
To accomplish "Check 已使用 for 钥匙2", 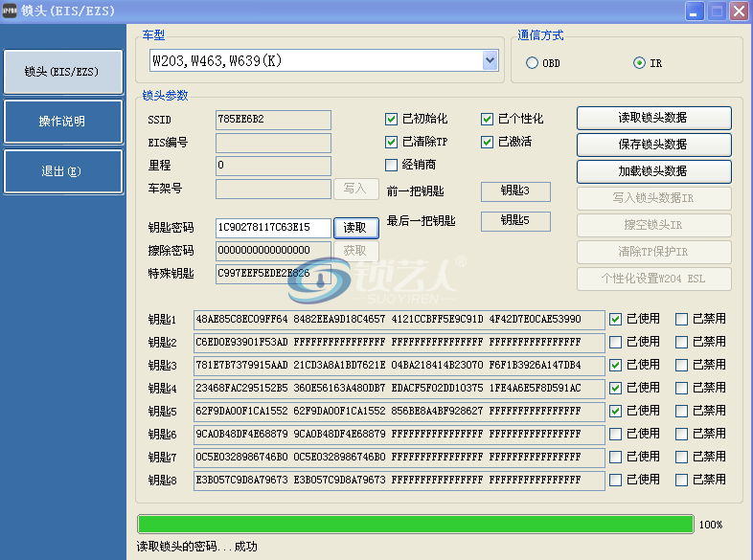I will tap(615, 342).
